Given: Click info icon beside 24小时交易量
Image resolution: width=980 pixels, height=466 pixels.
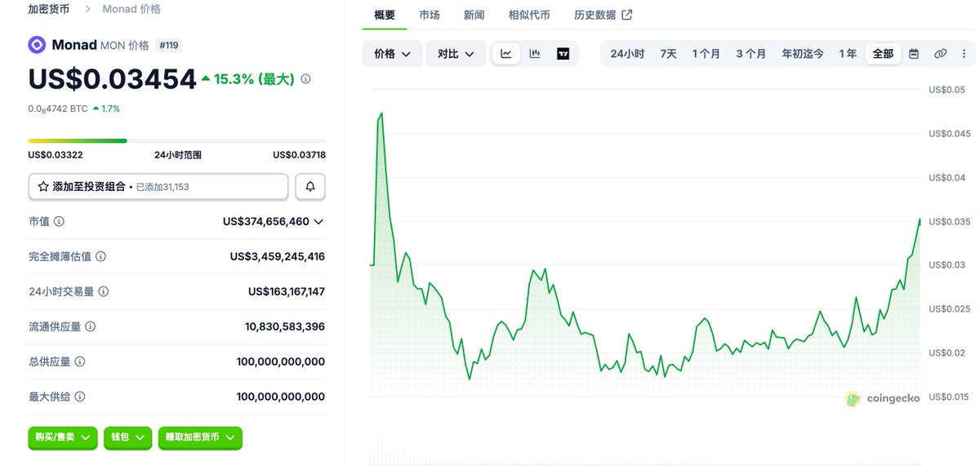Looking at the screenshot, I should pyautogui.click(x=104, y=291).
